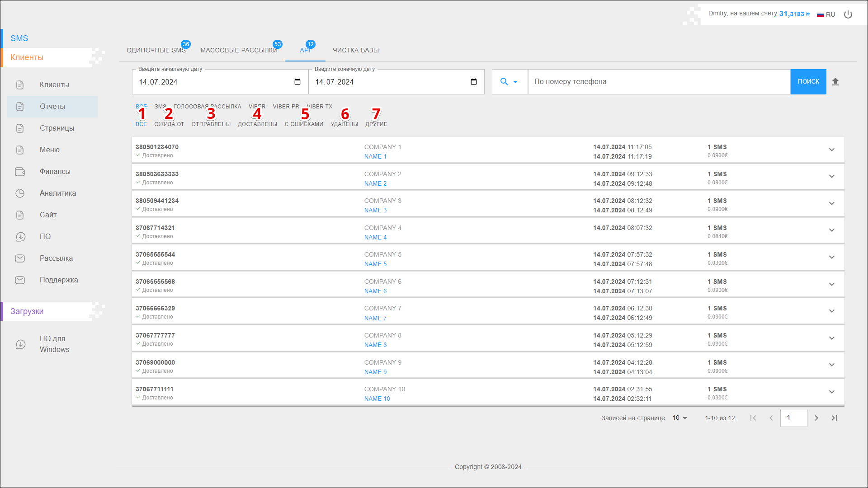Viewport: 868px width, 488px height.
Task: Click the Финансы wallet icon in sidebar
Action: 20,172
